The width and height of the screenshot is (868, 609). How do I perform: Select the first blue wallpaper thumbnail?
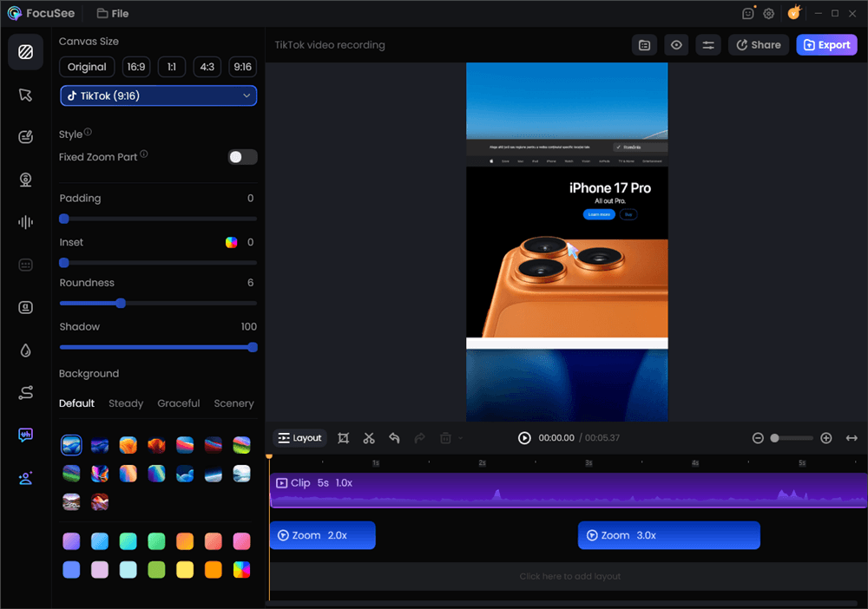tap(71, 445)
